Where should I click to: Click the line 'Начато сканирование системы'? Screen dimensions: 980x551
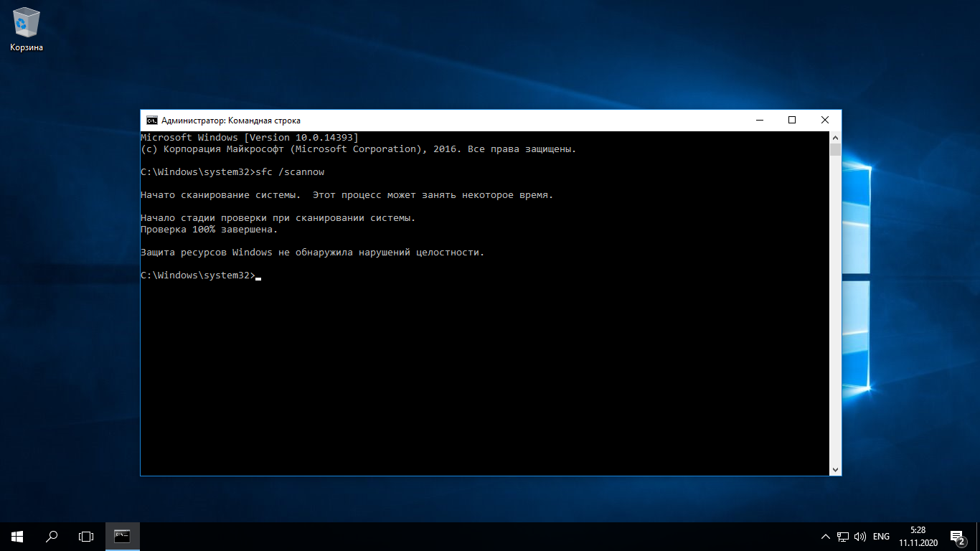pos(347,195)
